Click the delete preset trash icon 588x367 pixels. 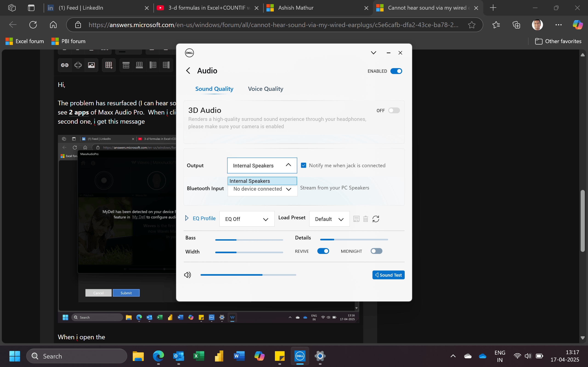tap(365, 219)
